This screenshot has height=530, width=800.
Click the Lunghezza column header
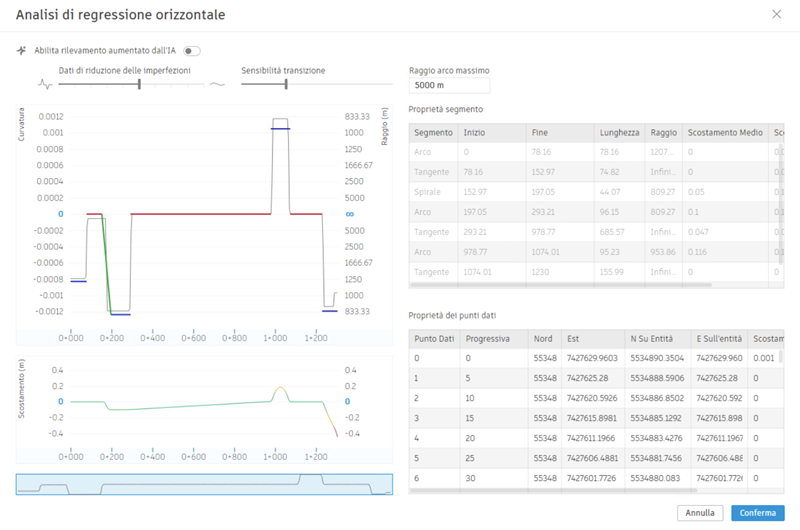(619, 133)
